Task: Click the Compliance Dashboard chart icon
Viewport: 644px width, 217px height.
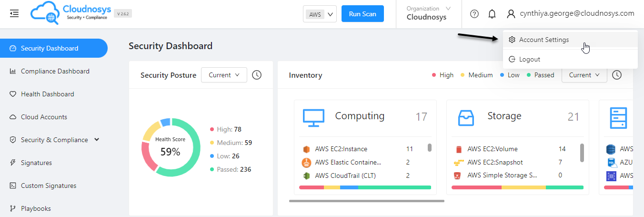Action: coord(13,71)
